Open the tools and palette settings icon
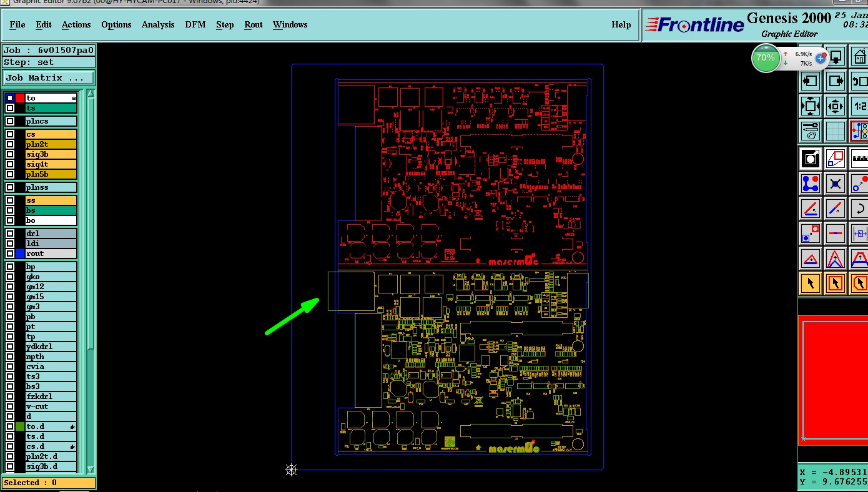Viewport: 868px width, 492px height. point(811,131)
